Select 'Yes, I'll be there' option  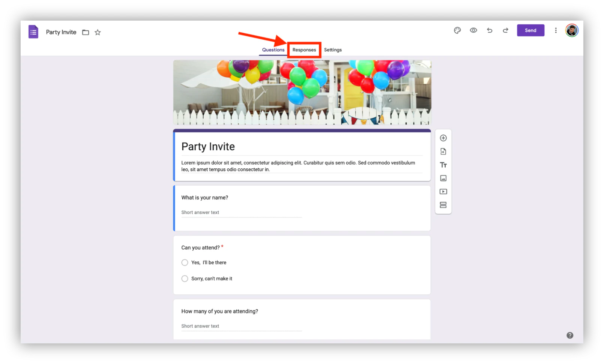click(x=185, y=262)
